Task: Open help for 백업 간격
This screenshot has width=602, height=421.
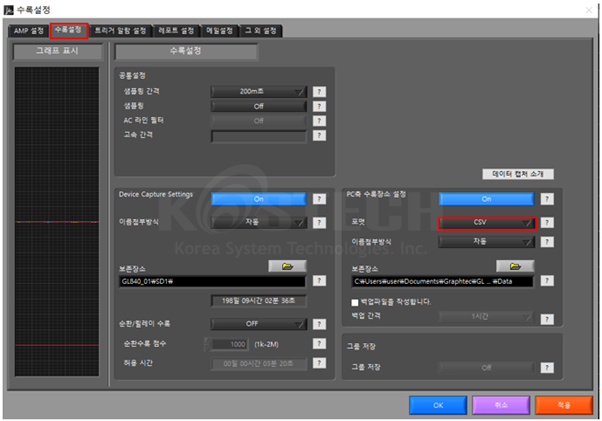Action: tap(547, 319)
